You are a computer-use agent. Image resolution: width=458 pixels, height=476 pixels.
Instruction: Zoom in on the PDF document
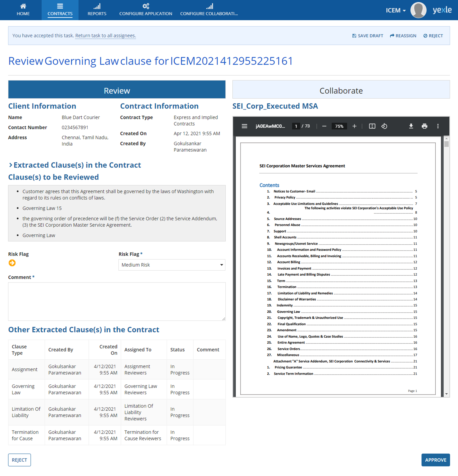354,126
